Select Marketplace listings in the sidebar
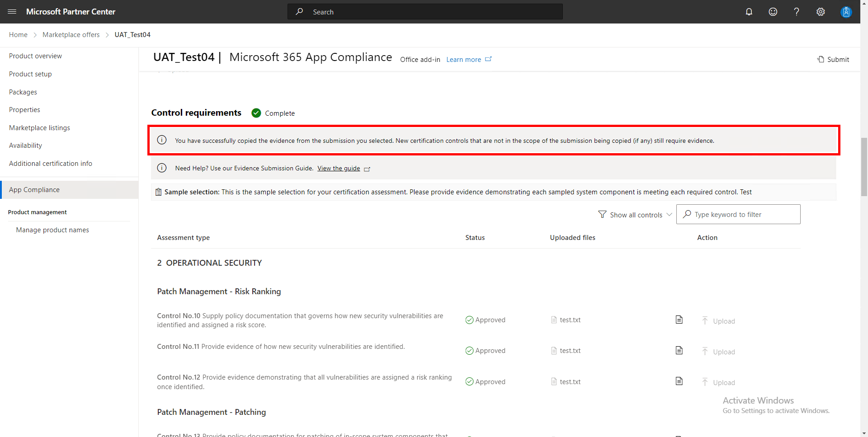 click(39, 128)
